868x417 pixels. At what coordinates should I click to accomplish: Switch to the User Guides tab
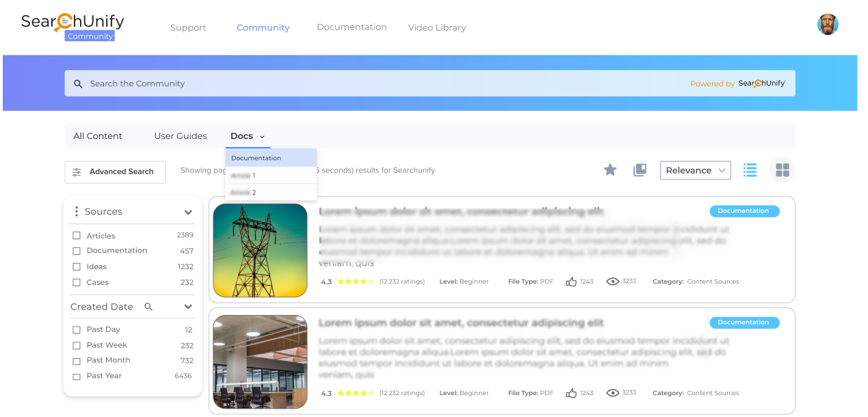181,136
